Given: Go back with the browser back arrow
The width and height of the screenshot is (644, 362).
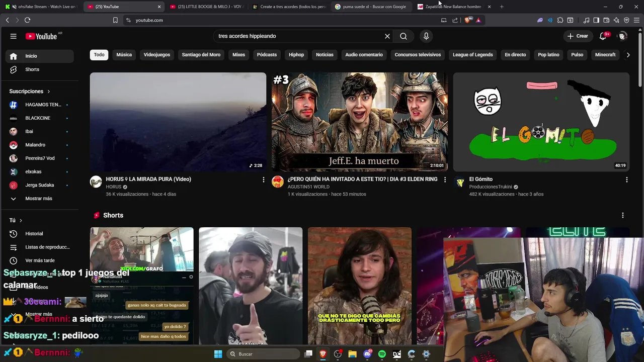Looking at the screenshot, I should coord(7,20).
